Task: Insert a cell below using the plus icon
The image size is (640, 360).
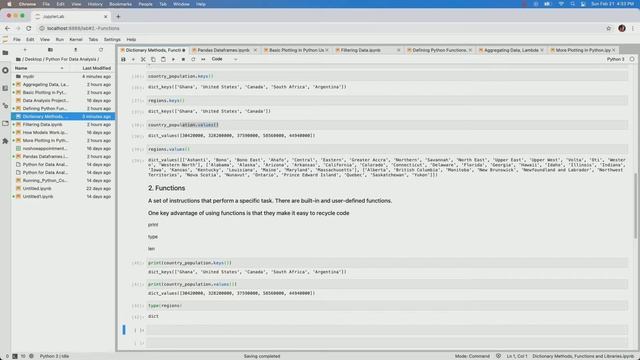Action: 133,59
